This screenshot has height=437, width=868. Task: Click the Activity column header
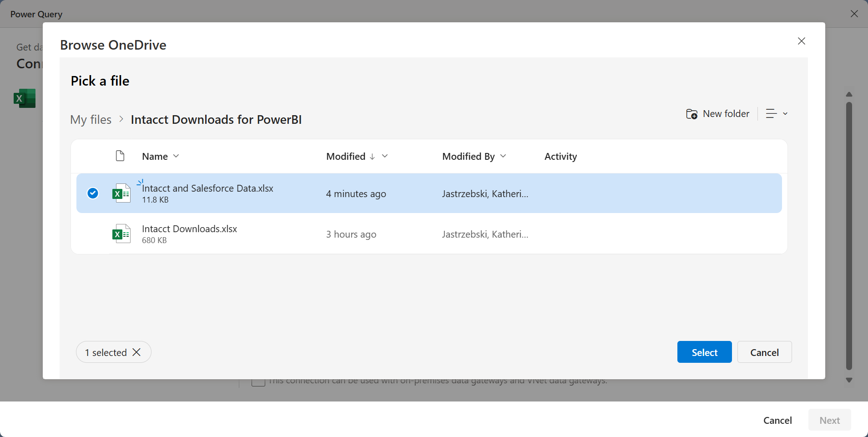point(560,157)
